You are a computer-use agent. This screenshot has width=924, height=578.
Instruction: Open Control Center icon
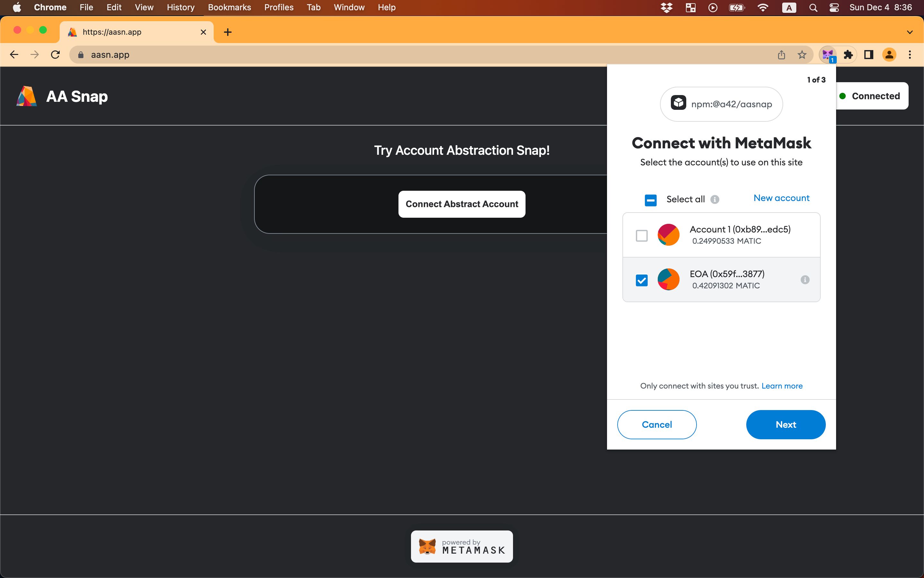(x=834, y=7)
